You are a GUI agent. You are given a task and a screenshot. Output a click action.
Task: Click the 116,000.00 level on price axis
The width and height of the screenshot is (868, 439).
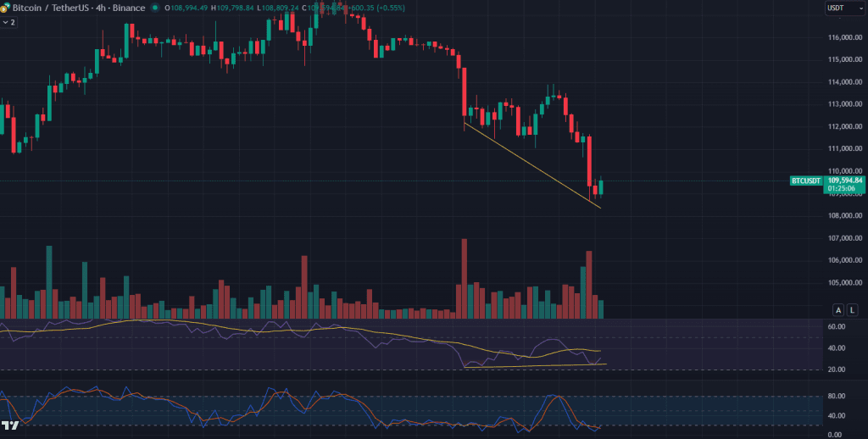point(844,37)
